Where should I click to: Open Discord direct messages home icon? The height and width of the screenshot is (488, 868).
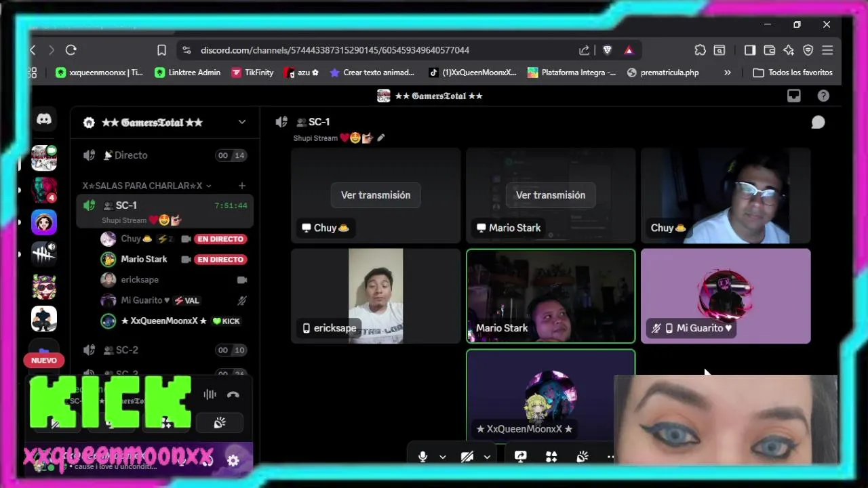[44, 119]
